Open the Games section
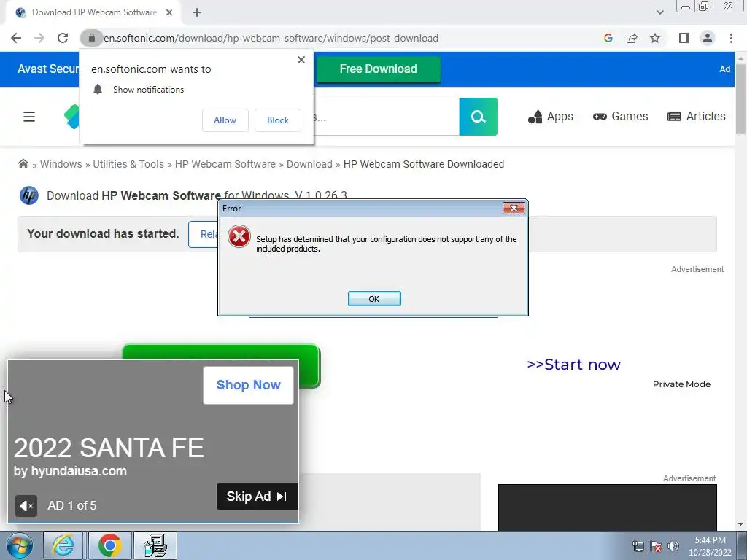 pyautogui.click(x=620, y=117)
